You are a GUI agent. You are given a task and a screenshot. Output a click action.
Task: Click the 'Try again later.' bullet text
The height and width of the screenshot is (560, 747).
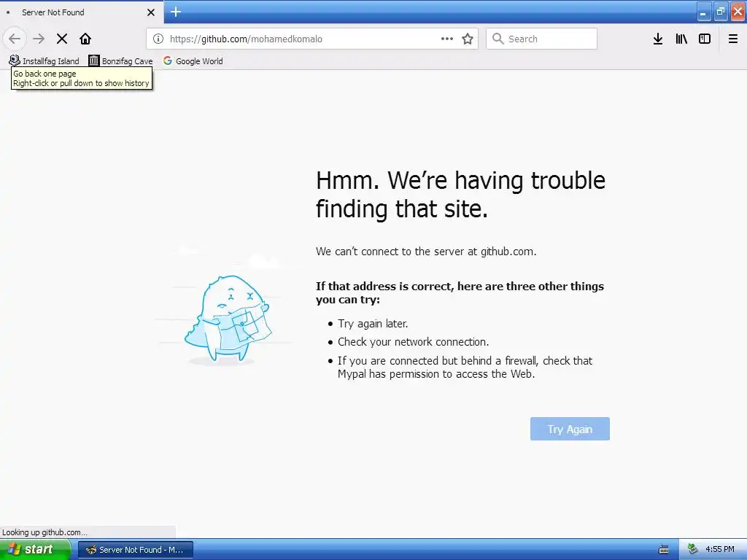pos(373,323)
